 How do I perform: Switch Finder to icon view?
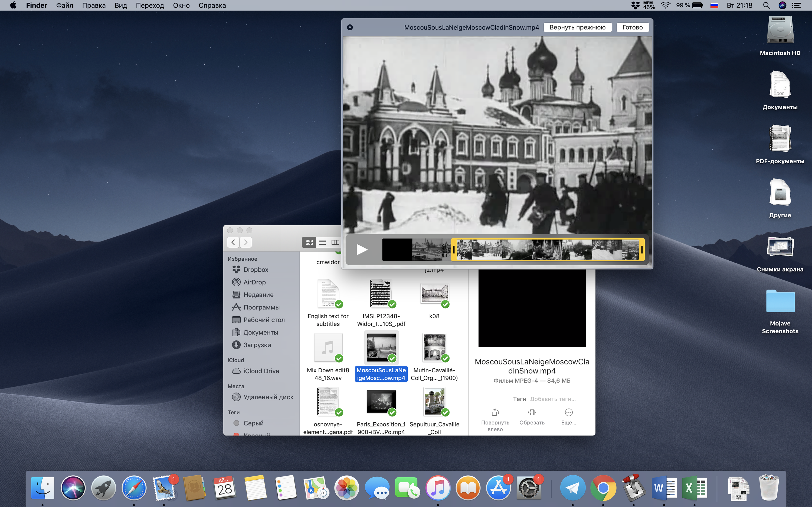(x=309, y=242)
